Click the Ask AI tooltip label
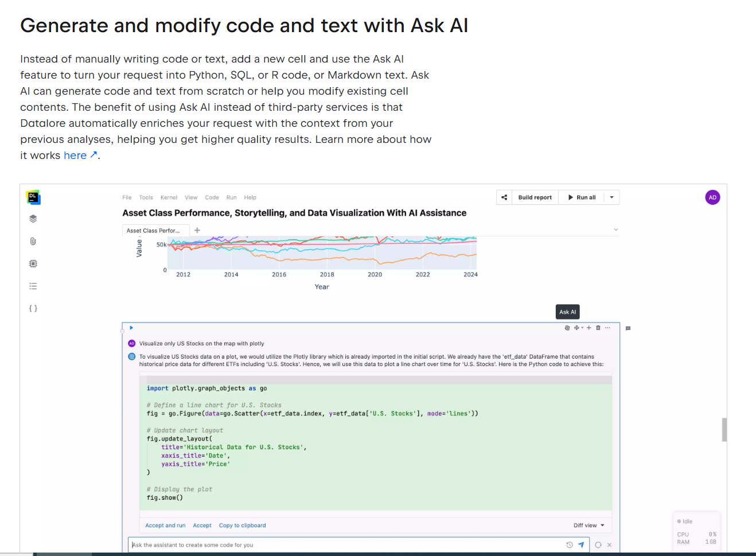756x556 pixels. pos(568,312)
